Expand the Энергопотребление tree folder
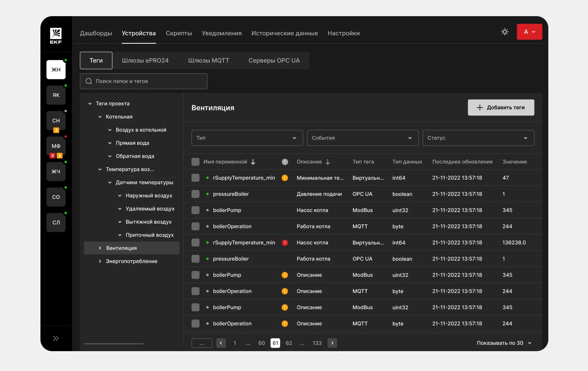 [x=100, y=262]
